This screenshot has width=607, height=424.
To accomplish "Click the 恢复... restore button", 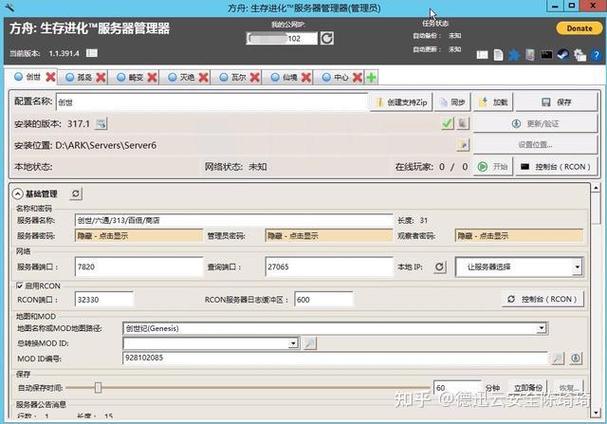I will 568,388.
